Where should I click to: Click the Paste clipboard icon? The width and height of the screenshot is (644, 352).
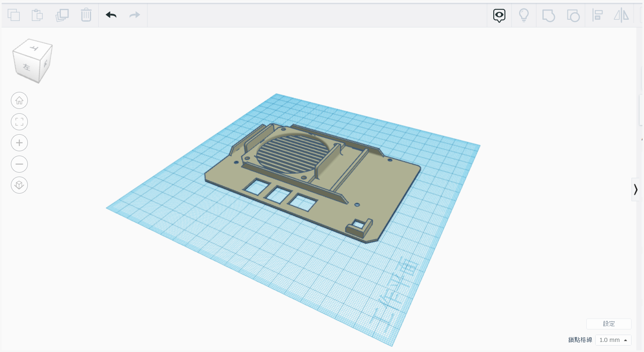coord(37,15)
